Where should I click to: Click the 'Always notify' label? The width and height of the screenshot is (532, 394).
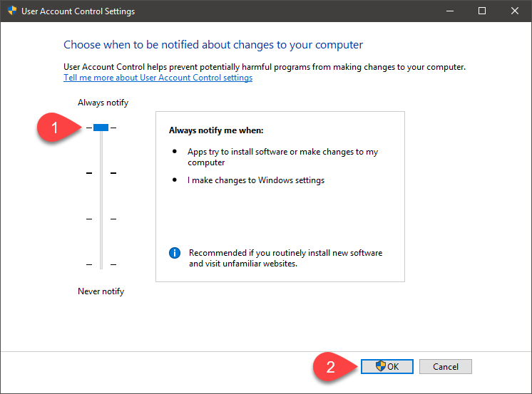[x=103, y=103]
